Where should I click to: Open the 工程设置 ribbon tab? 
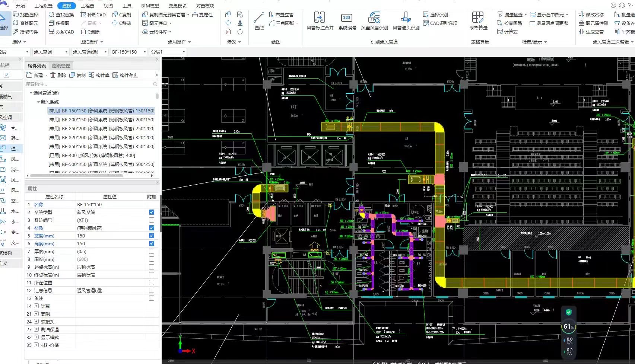(44, 6)
